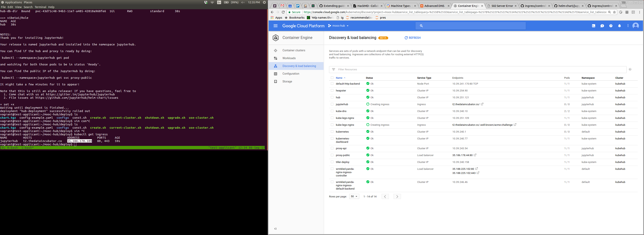This screenshot has width=644, height=235.
Task: Click the Google Cloud Platform search box
Action: click(471, 26)
